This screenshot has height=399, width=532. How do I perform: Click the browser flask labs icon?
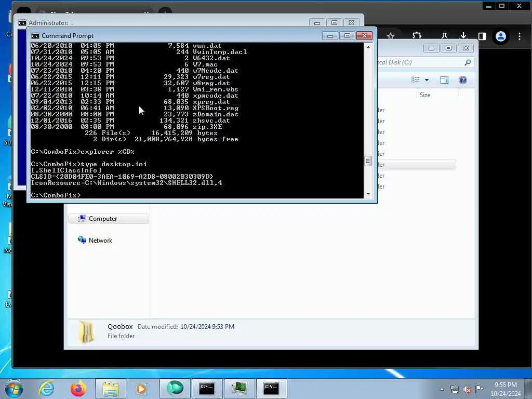(x=444, y=36)
